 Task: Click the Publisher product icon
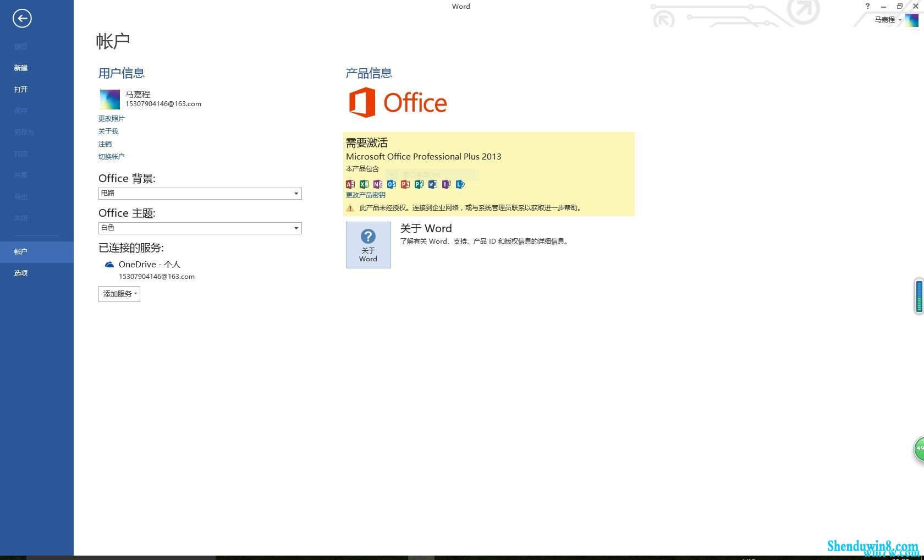coord(419,184)
